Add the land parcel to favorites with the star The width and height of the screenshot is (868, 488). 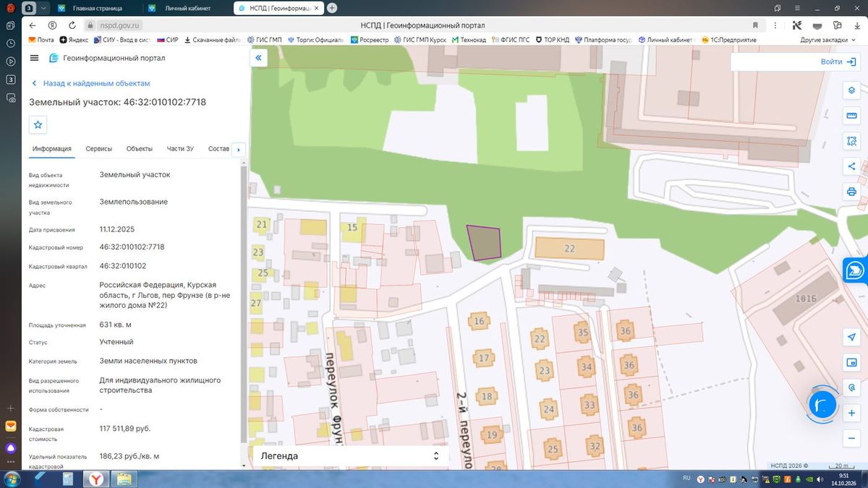(x=38, y=125)
